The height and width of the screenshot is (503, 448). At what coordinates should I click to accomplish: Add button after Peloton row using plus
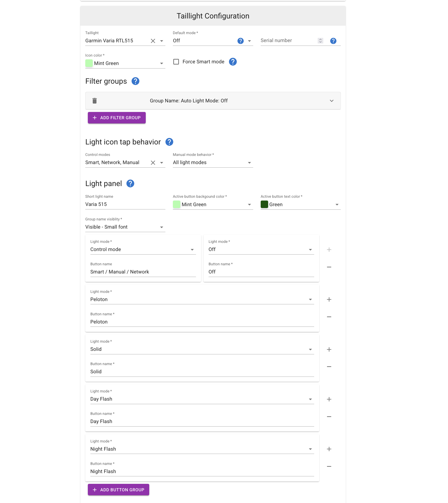(x=329, y=300)
